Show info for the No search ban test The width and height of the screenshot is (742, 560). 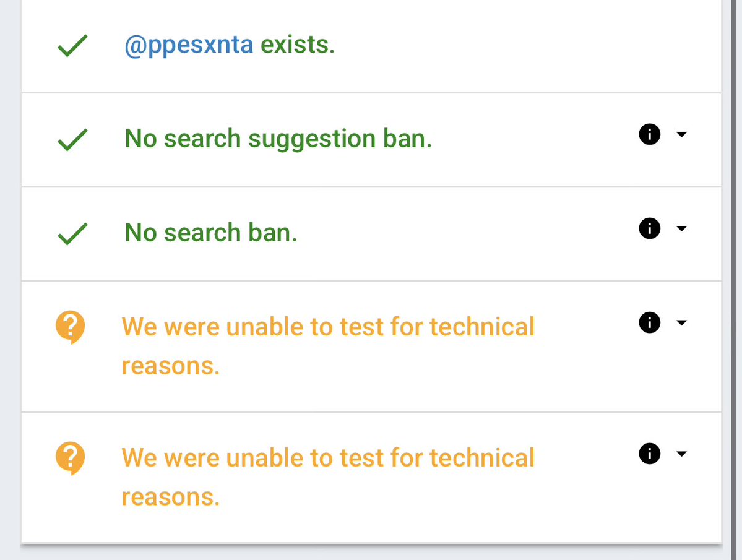pyautogui.click(x=649, y=228)
